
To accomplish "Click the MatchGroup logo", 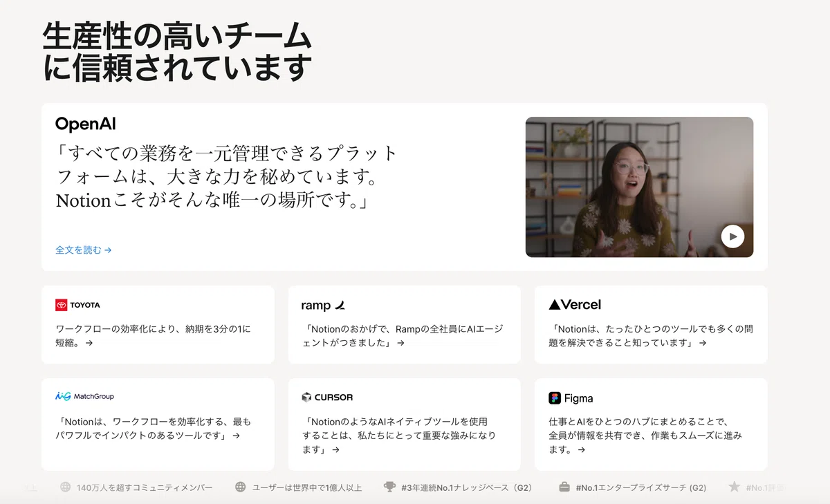I will pyautogui.click(x=84, y=396).
